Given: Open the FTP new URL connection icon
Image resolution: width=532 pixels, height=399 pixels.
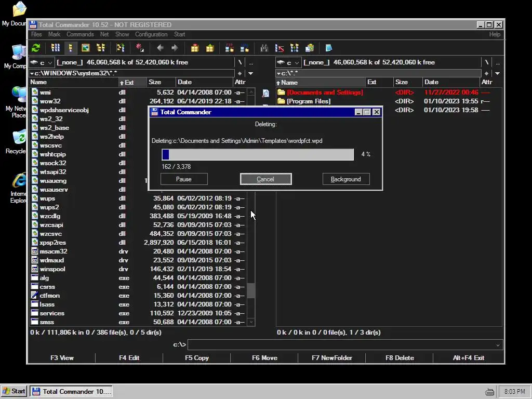Looking at the screenshot, I should click(245, 48).
